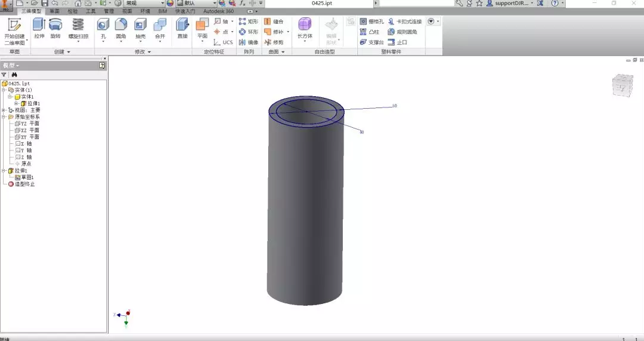This screenshot has height=341, width=644.
Task: Switch to the 环境 (Environments) ribbon tab
Action: tap(145, 11)
